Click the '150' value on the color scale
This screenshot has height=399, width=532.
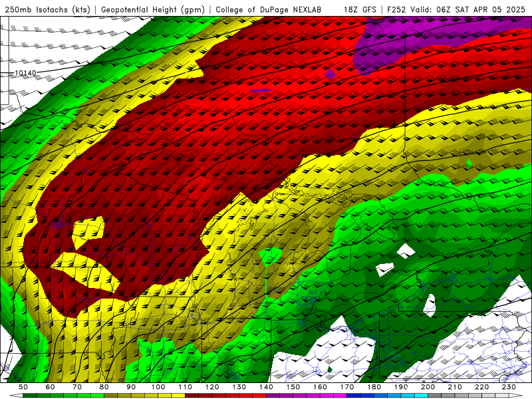click(293, 387)
